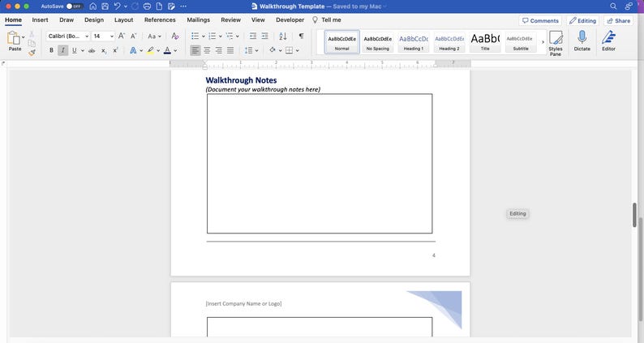
Task: Apply the No Spacing style
Action: (x=378, y=42)
